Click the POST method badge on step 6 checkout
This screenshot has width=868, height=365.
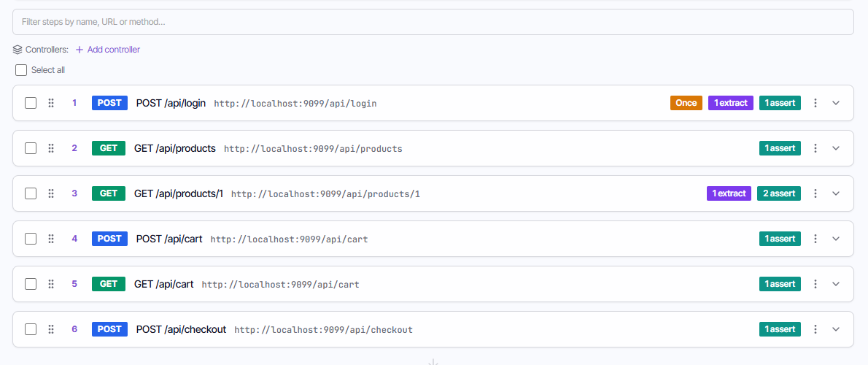[109, 329]
